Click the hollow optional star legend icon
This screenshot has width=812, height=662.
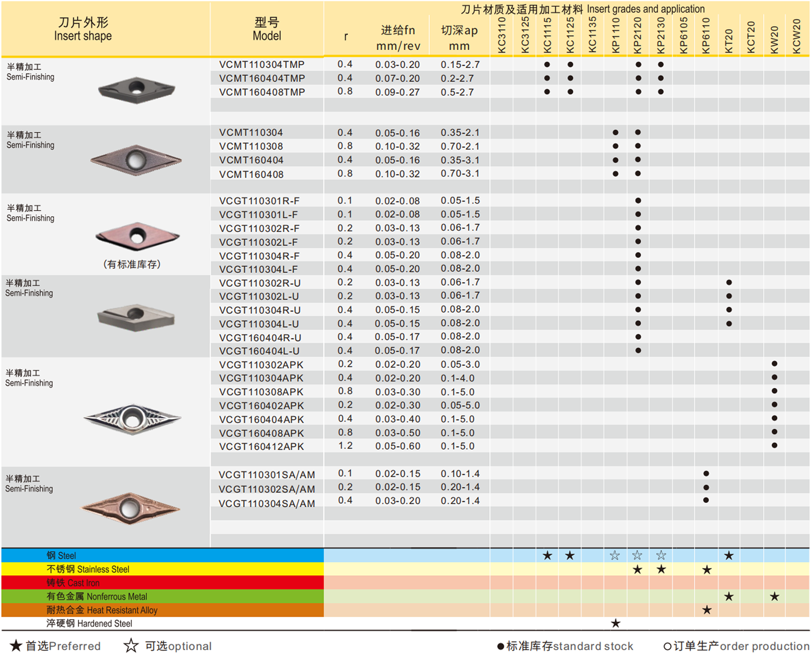click(x=131, y=646)
